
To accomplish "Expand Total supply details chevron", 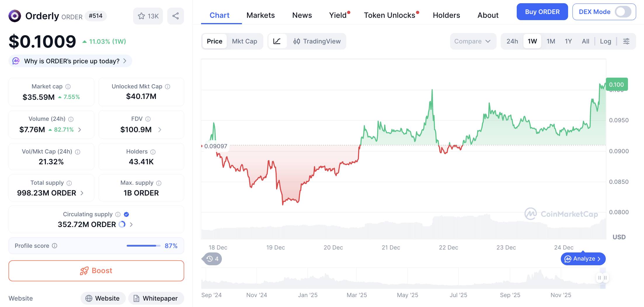I will 82,193.
